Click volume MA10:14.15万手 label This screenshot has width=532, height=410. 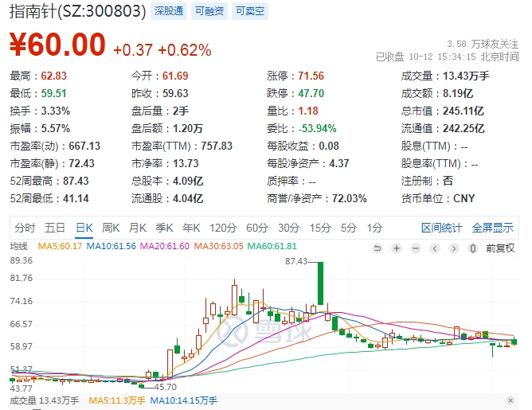[x=183, y=400]
